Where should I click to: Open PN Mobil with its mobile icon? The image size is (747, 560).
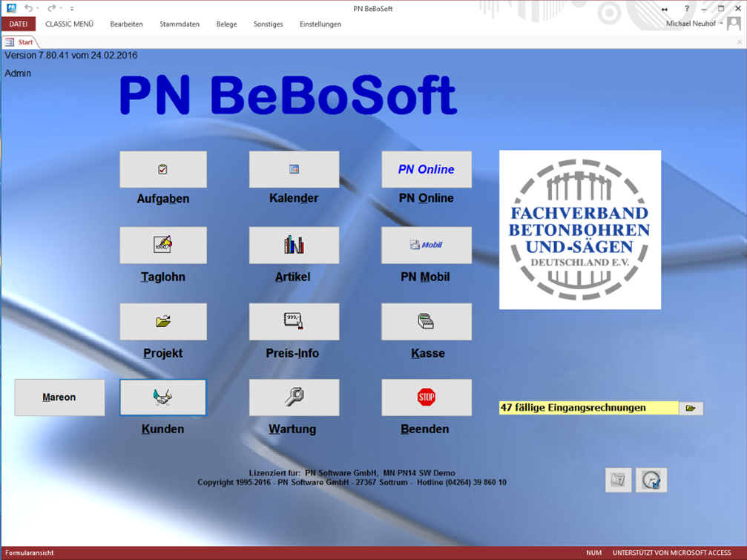click(x=426, y=245)
